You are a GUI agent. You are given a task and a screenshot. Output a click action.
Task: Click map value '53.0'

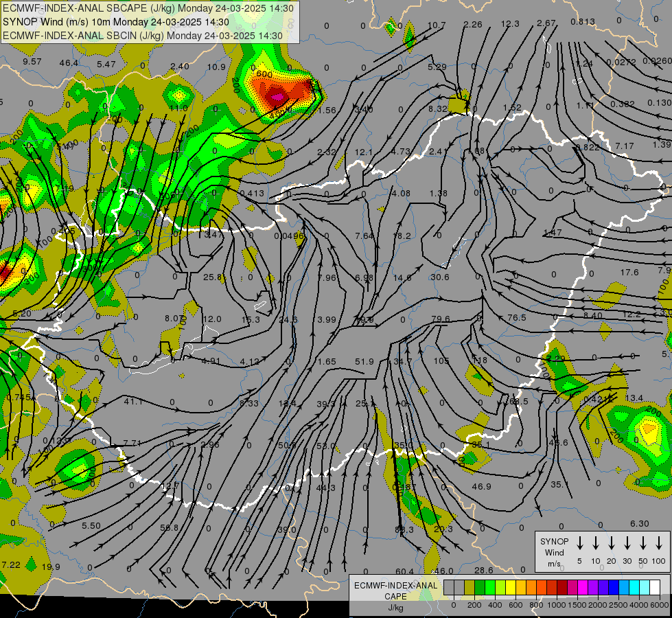click(326, 446)
